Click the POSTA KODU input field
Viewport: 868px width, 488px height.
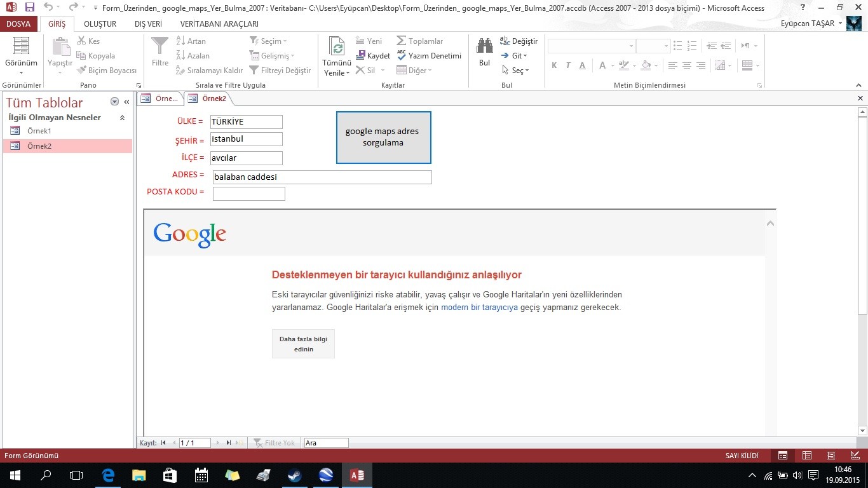(249, 194)
